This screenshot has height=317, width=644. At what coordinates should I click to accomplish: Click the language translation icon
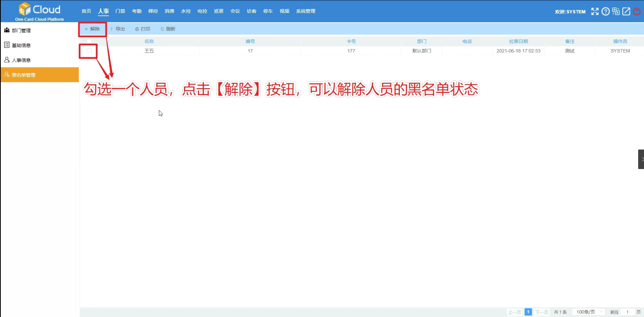616,11
